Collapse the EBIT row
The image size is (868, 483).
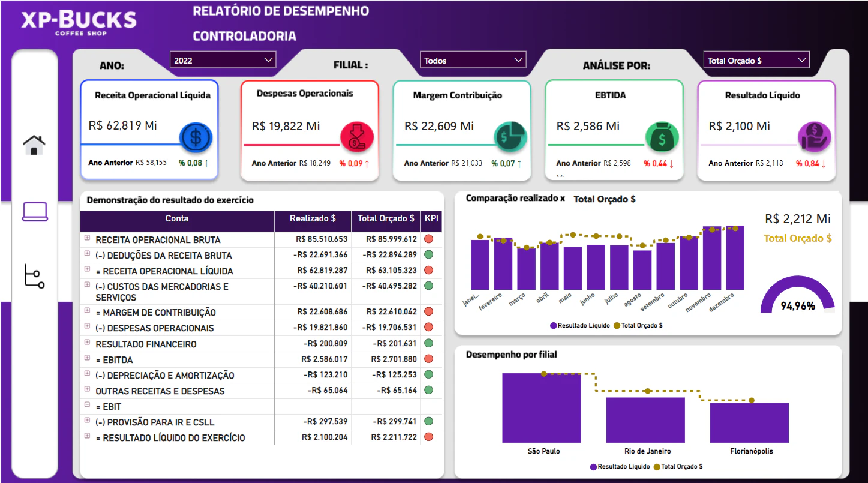87,405
